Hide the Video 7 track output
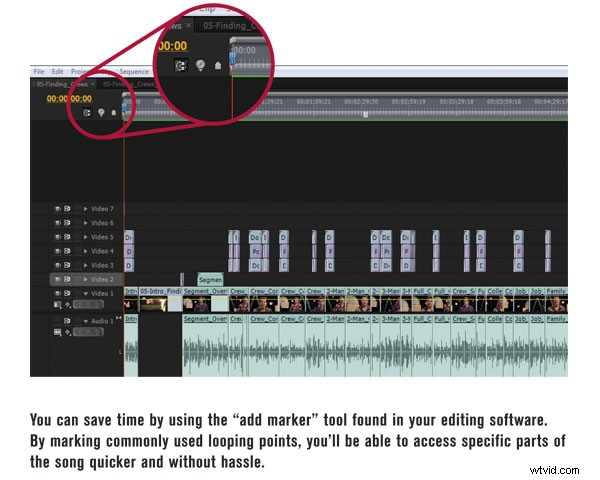The width and height of the screenshot is (600, 480). tap(57, 209)
